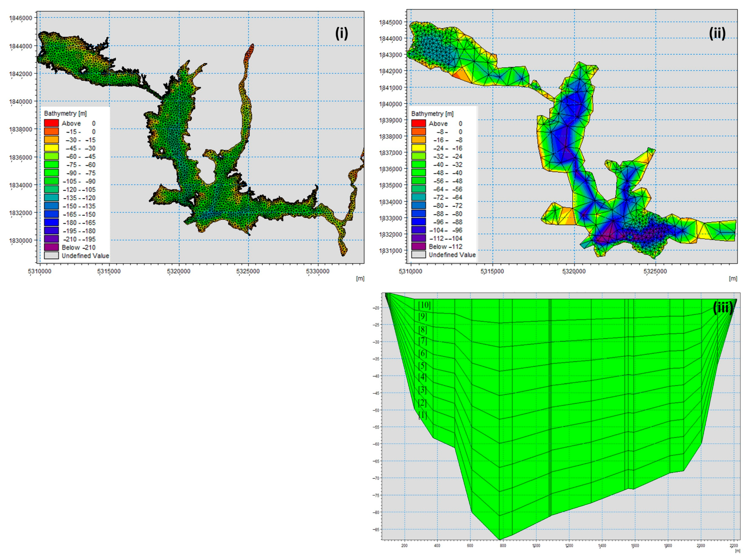The image size is (749, 560).
Task: Click the '-112 - -104' legend text in panel (ii)
Action: [x=446, y=238]
